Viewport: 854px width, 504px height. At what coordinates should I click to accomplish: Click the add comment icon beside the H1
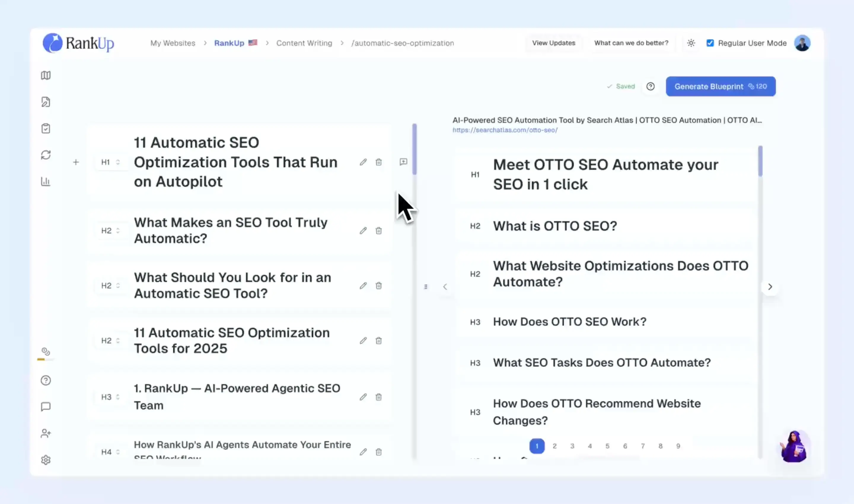[403, 162]
